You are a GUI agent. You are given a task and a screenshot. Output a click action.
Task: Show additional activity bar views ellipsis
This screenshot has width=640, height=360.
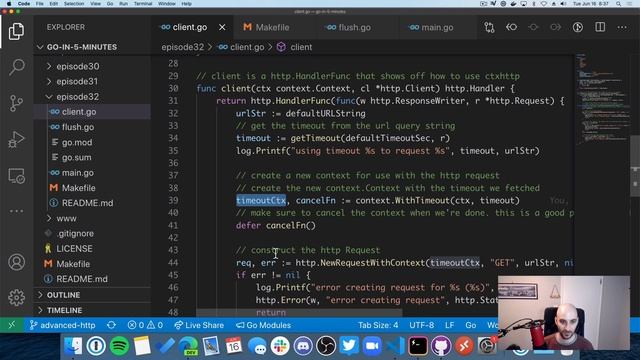coord(16,211)
